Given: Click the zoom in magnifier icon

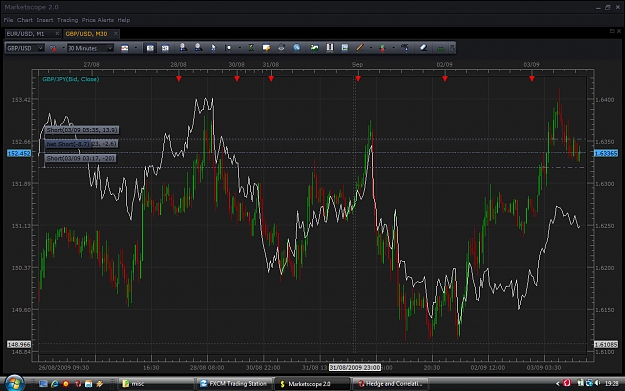Looking at the screenshot, I should (x=183, y=48).
